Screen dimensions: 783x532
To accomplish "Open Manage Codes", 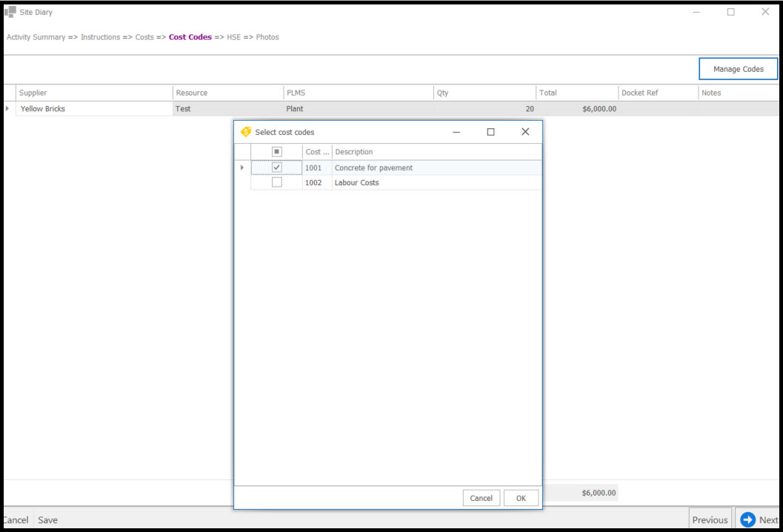I will click(738, 69).
